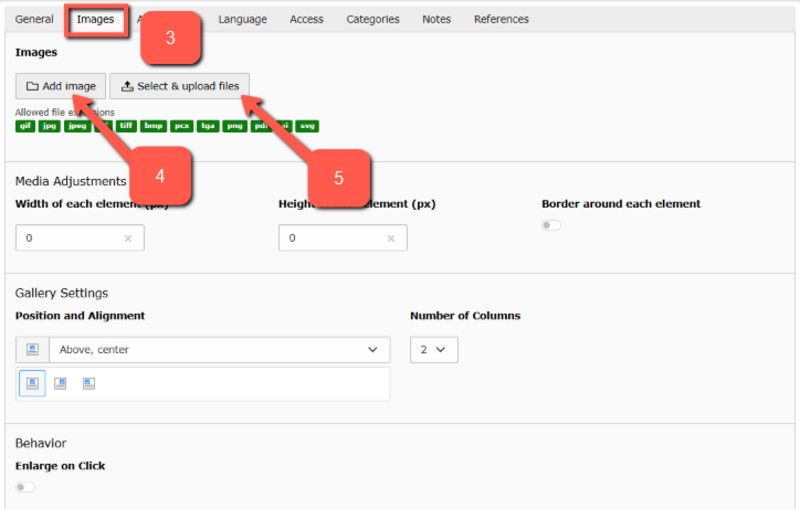Show the Notes tab
800x509 pixels.
click(436, 19)
